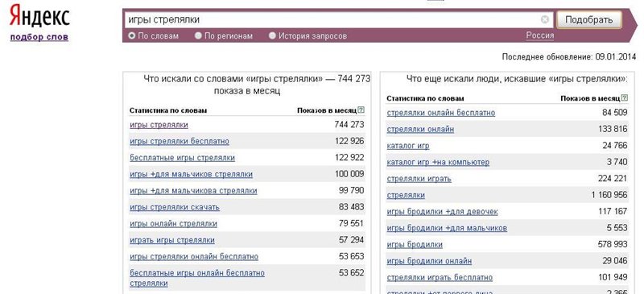The image size is (644, 294).
Task: Click the value 133 816
Action: 613,129
